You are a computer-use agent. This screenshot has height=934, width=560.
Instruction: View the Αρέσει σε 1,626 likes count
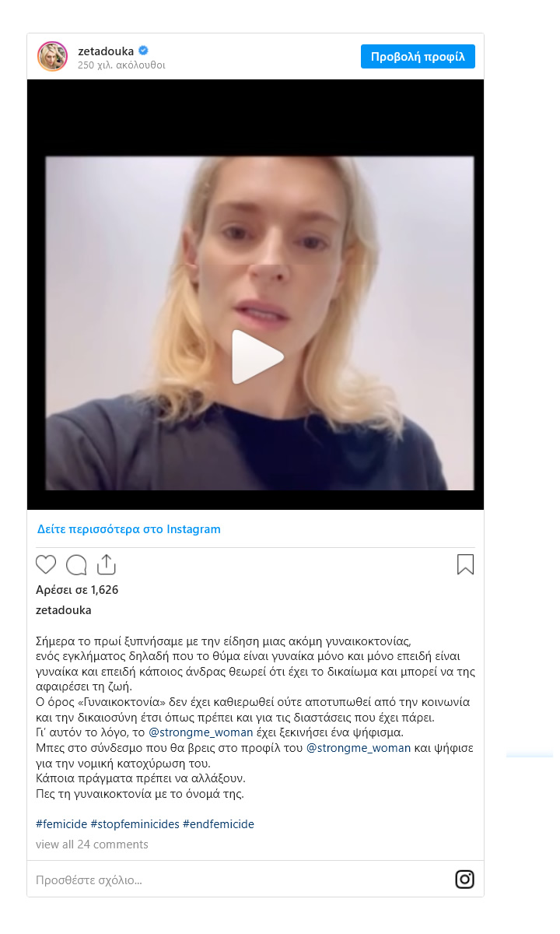coord(77,590)
